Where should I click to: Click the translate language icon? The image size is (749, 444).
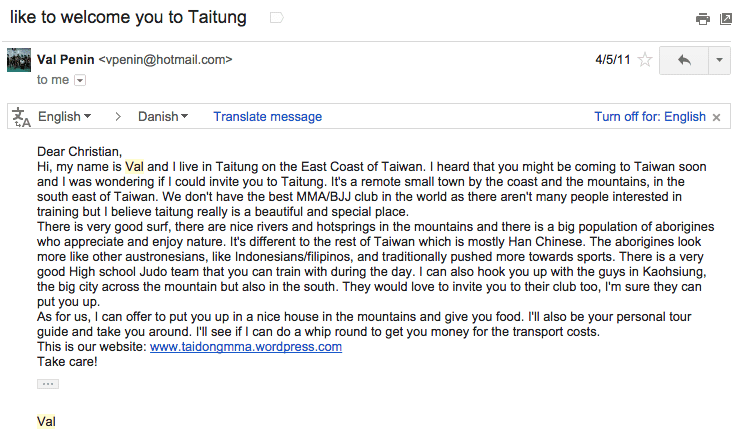click(x=21, y=117)
